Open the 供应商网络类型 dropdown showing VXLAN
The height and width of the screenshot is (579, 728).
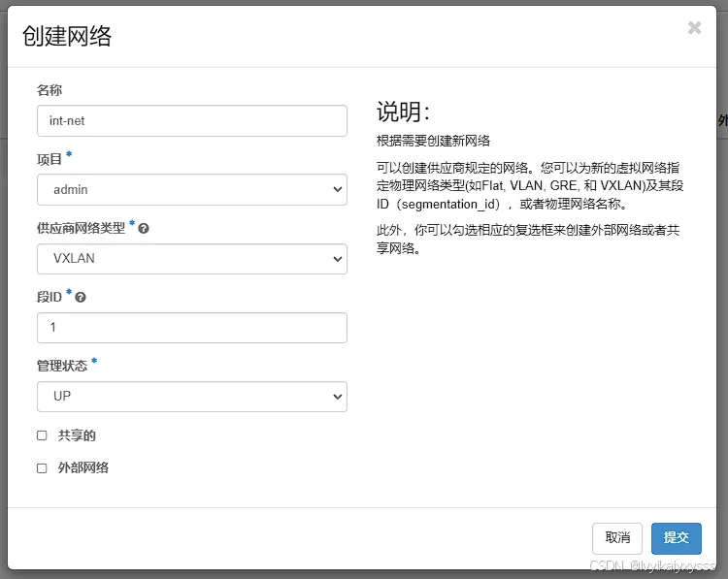click(192, 259)
